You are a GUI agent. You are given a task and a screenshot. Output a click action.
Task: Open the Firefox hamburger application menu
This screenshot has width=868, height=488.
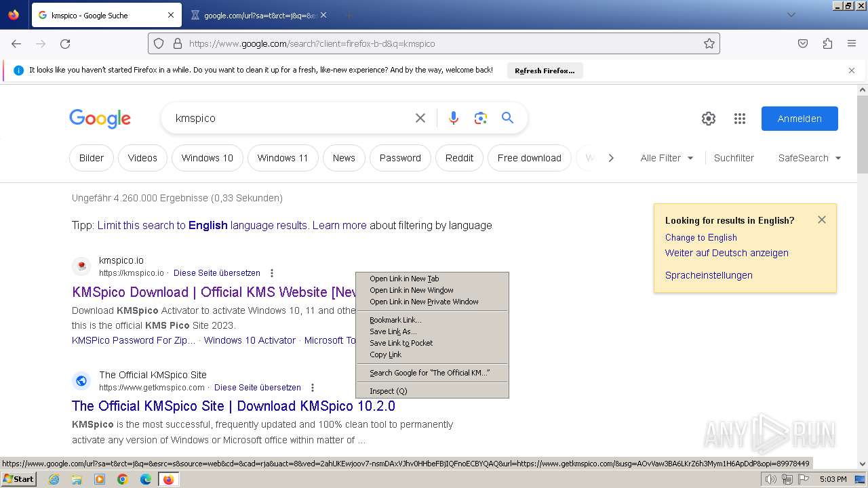852,43
